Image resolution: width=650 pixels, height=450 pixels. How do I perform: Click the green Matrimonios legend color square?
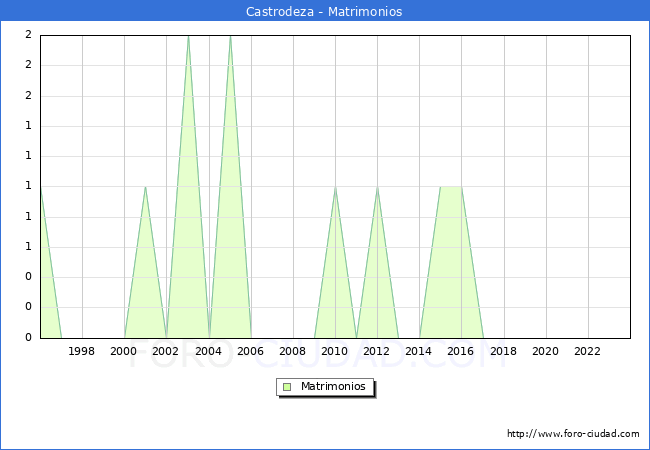[x=287, y=387]
